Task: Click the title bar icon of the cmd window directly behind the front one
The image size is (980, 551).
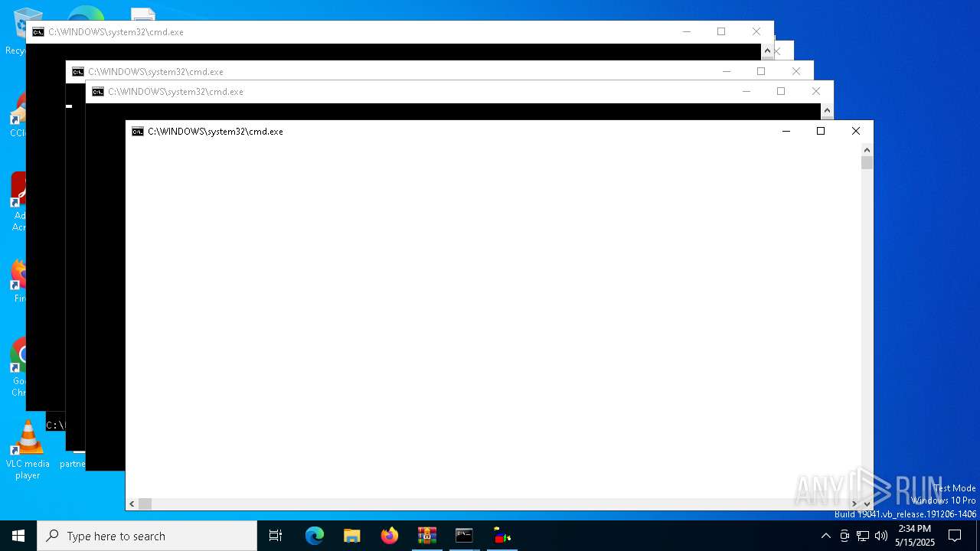Action: point(98,92)
